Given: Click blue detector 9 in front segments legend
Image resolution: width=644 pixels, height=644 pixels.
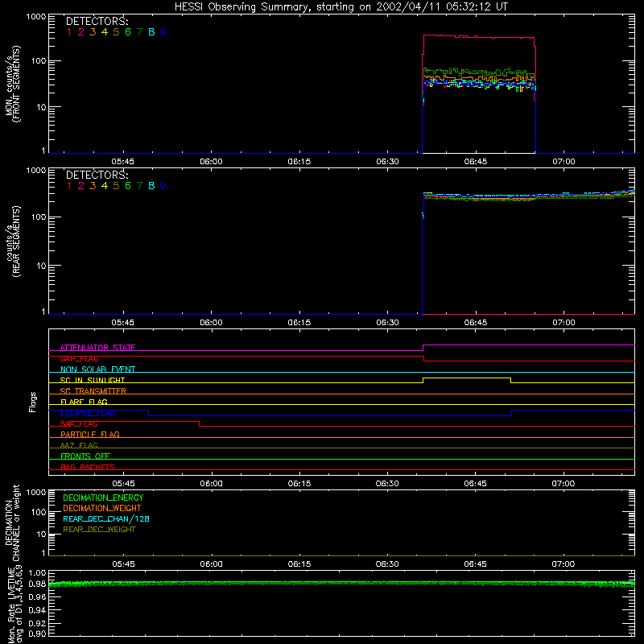Looking at the screenshot, I should [x=163, y=32].
